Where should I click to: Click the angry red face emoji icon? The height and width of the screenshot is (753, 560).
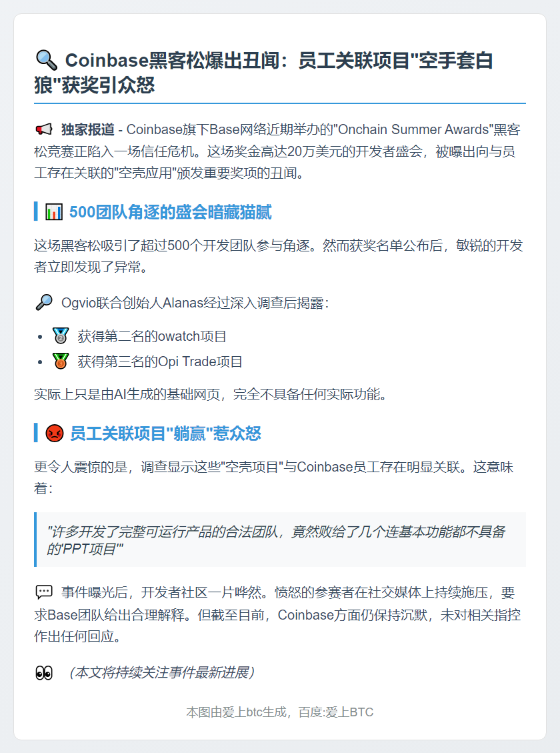coord(54,433)
